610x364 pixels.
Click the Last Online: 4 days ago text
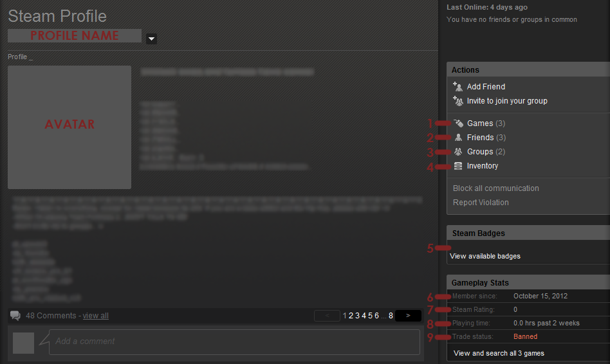click(x=487, y=7)
